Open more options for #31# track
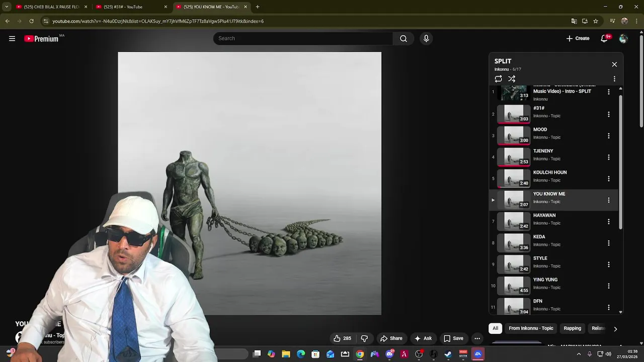 pos(608,114)
